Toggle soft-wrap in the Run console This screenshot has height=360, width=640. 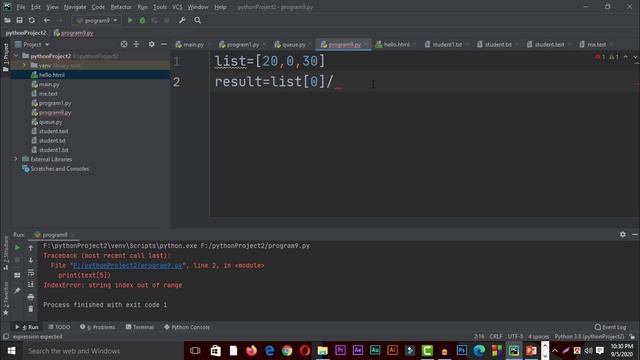tap(31, 272)
